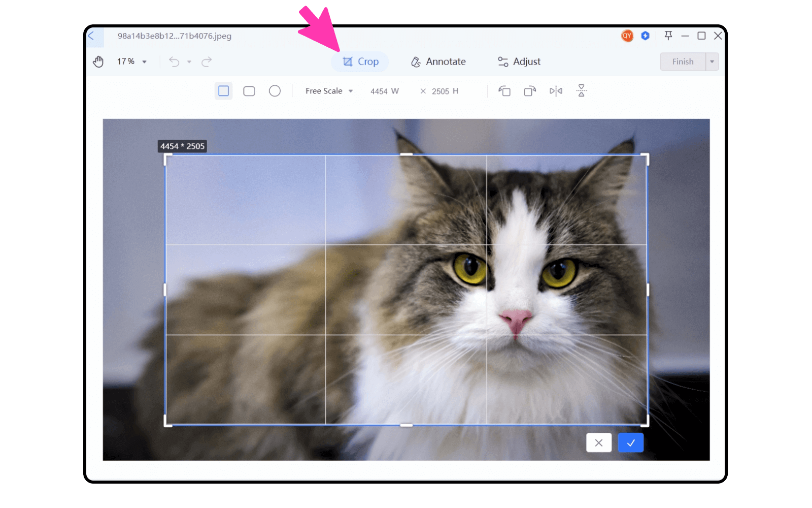Pin the window on top
The image size is (812, 508).
tap(668, 36)
